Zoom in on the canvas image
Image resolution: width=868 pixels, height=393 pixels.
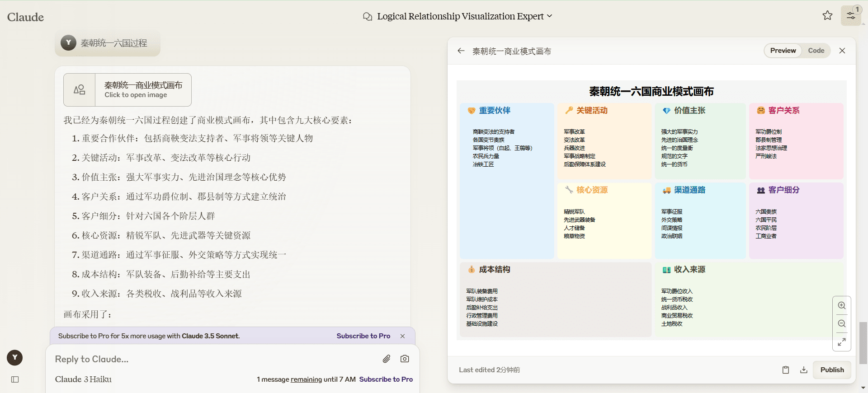pos(842,305)
